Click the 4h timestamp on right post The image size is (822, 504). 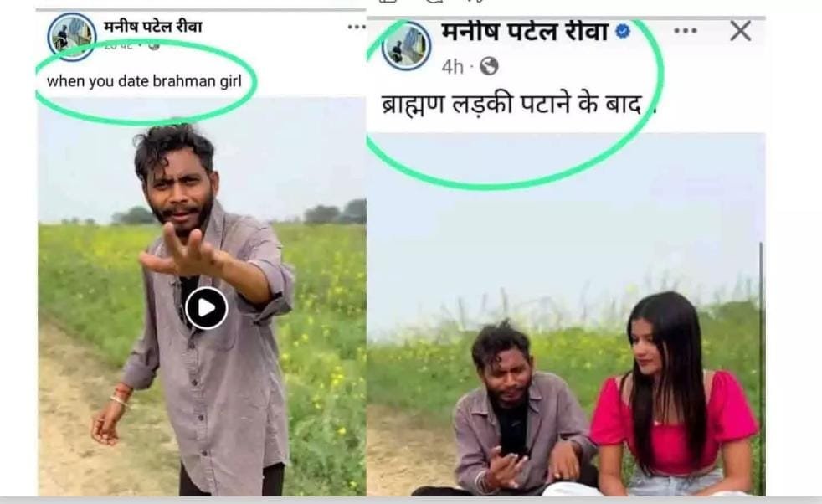click(452, 67)
